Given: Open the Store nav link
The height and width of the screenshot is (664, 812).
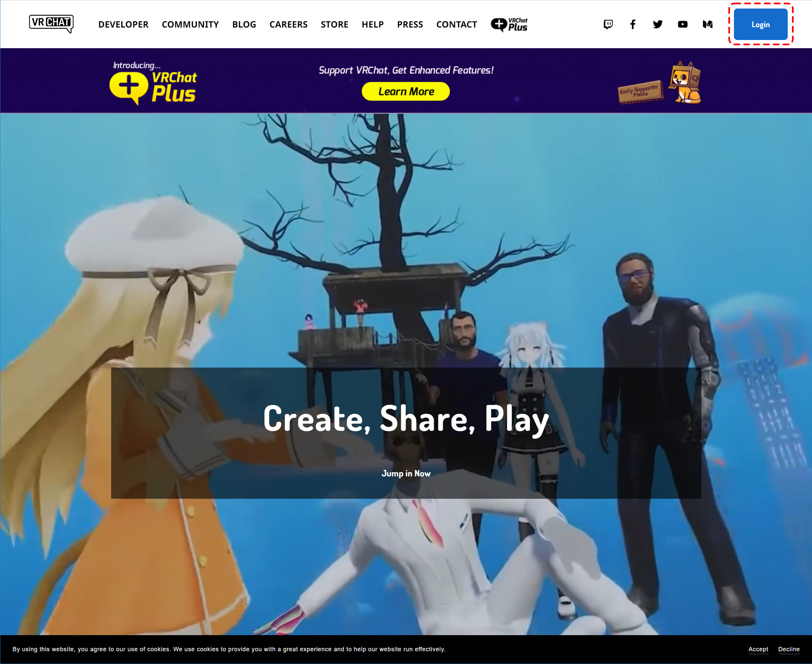Looking at the screenshot, I should coord(334,25).
